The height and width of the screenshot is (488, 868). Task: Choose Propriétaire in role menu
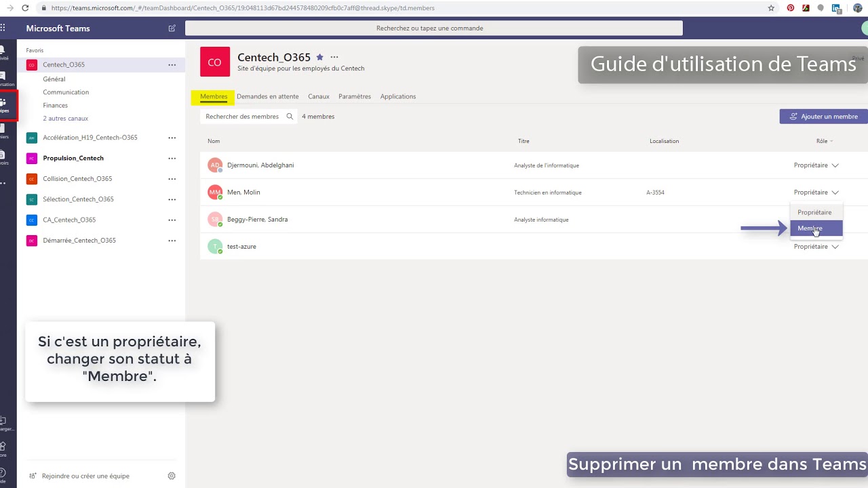pyautogui.click(x=816, y=212)
